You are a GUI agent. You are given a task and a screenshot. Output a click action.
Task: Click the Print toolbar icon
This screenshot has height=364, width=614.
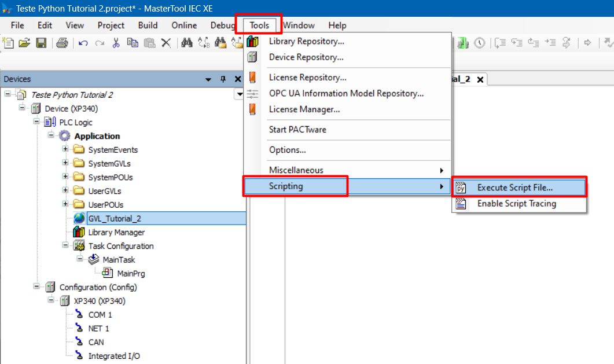(62, 43)
